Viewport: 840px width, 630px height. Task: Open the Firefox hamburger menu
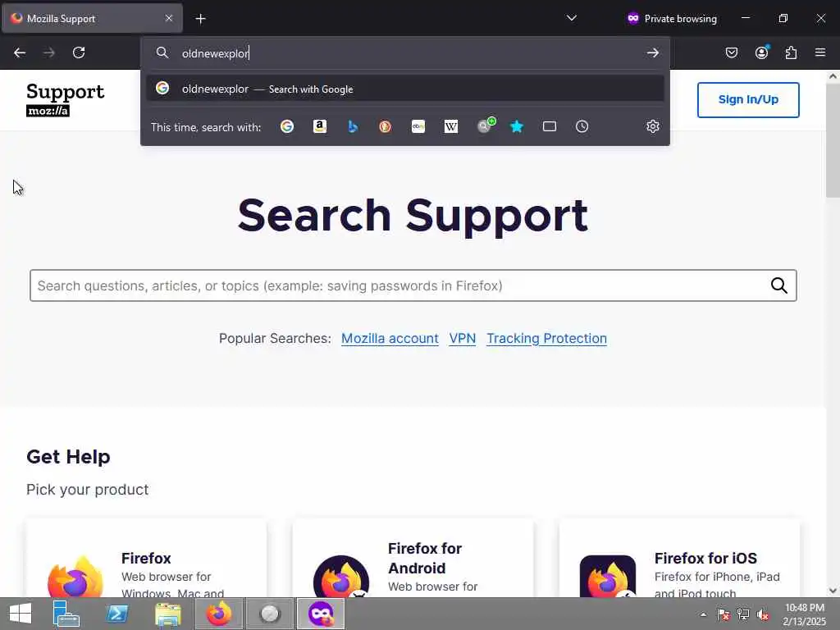820,52
